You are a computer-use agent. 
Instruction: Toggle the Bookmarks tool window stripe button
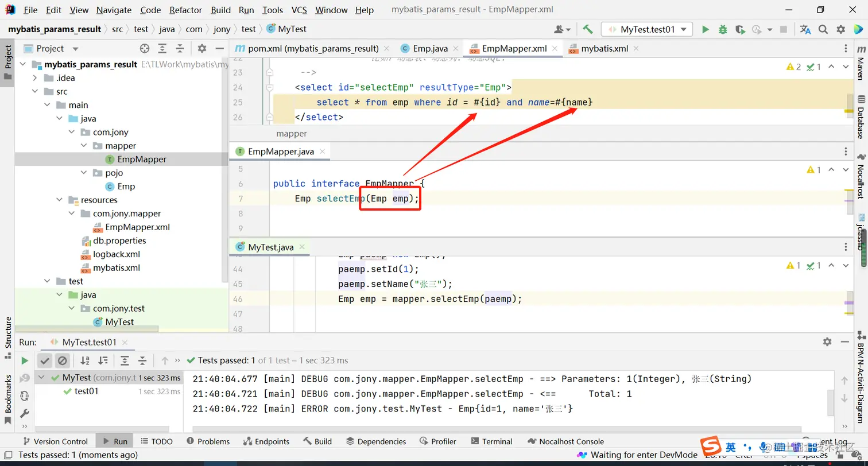(7, 399)
